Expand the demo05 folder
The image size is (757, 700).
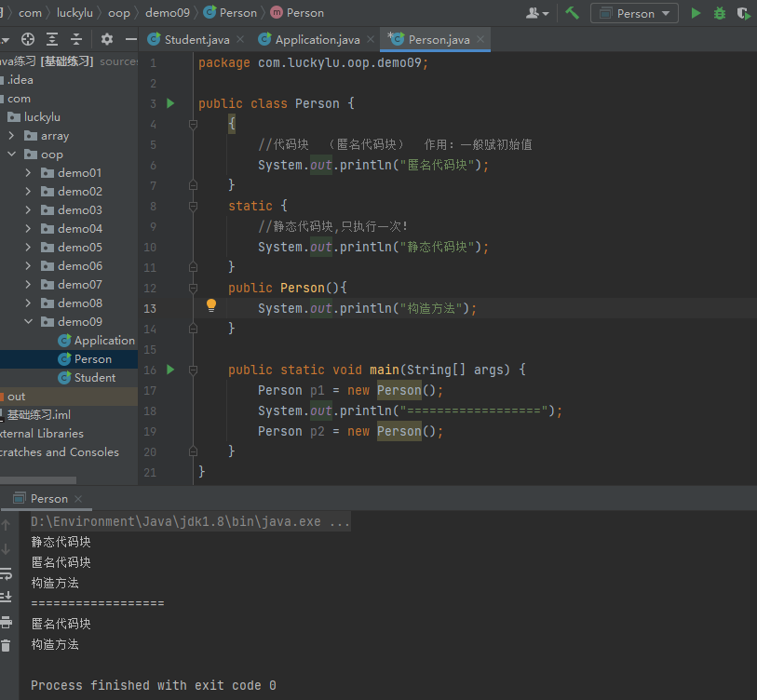pyautogui.click(x=28, y=248)
